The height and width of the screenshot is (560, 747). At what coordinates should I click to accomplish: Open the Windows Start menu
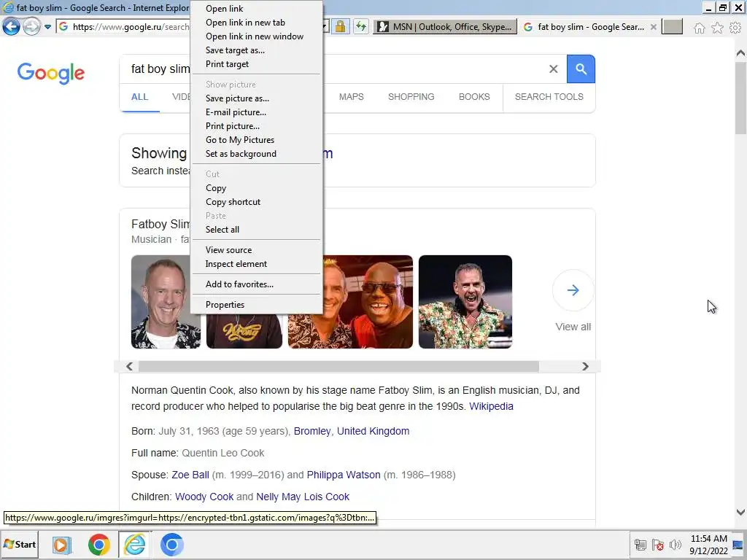20,544
